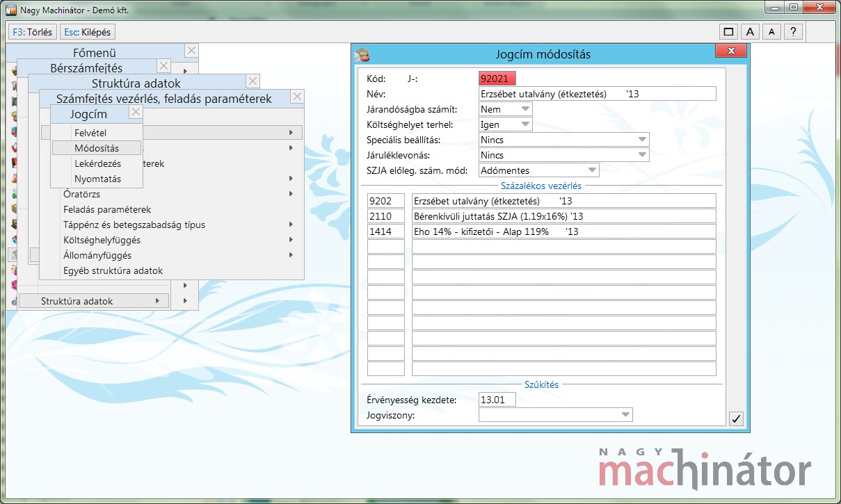Viewport: 841px width, 504px height.
Task: Click the Kód field containing 92021
Action: (497, 79)
